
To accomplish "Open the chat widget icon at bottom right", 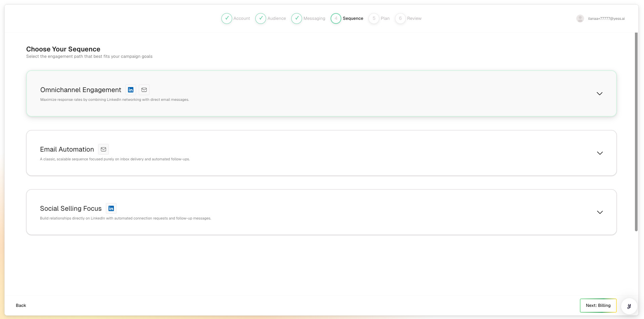I will pos(629,306).
